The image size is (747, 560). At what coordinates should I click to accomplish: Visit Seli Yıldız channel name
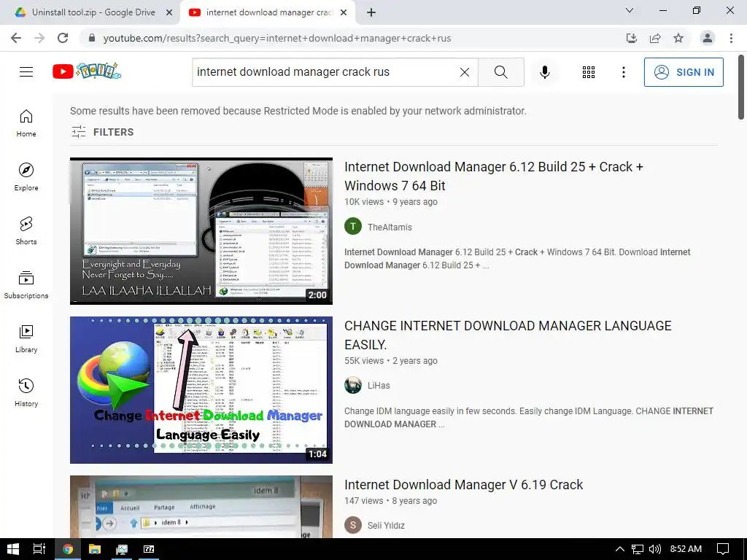click(386, 525)
